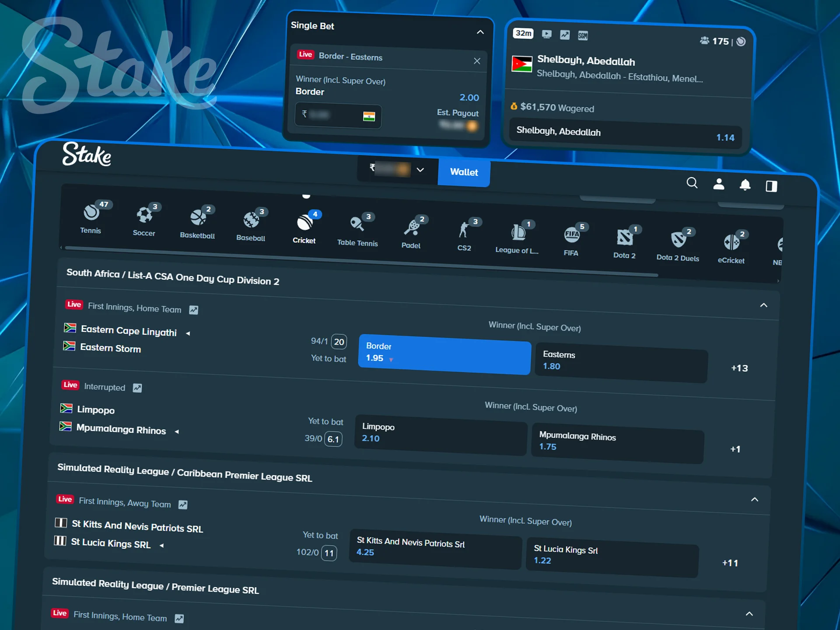
Task: Select the India flag currency in bet slip
Action: tap(369, 116)
